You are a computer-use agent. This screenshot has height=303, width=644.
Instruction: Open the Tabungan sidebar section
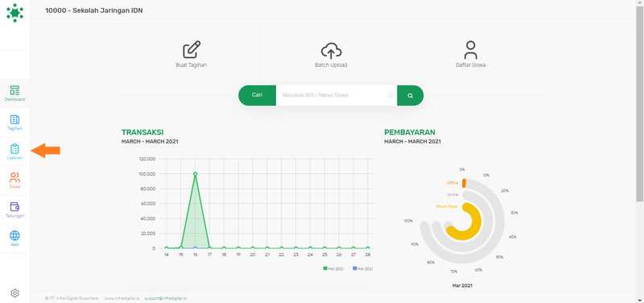pos(14,210)
